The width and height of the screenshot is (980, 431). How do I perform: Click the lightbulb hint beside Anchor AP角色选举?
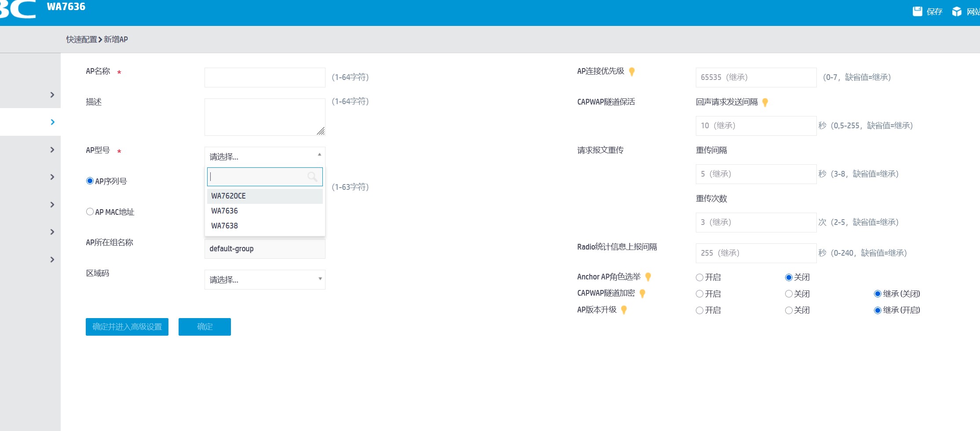pos(648,277)
